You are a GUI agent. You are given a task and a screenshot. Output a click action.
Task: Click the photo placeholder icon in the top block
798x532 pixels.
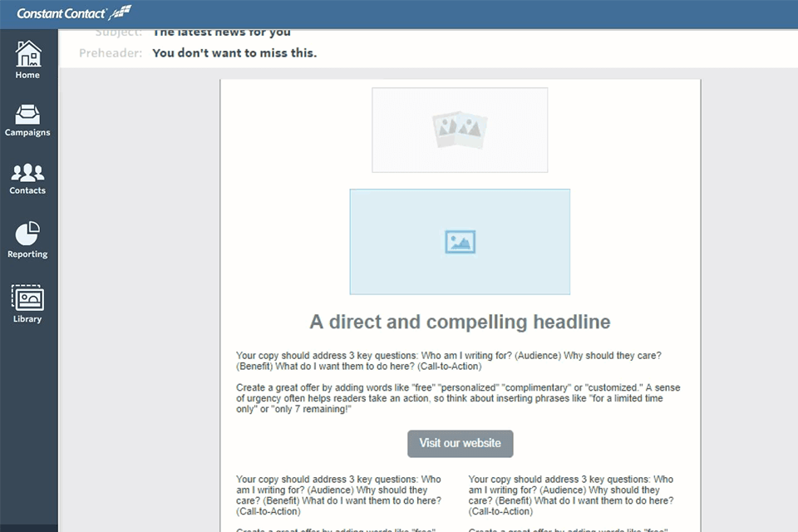point(460,130)
